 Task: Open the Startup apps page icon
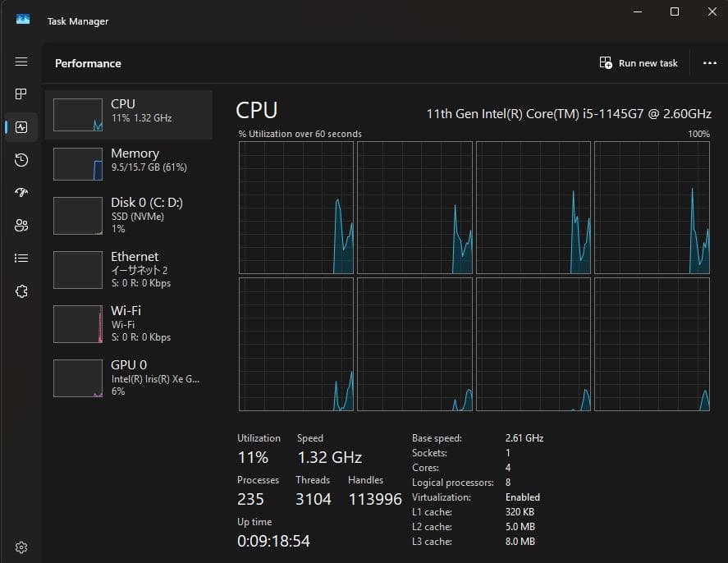click(x=21, y=193)
